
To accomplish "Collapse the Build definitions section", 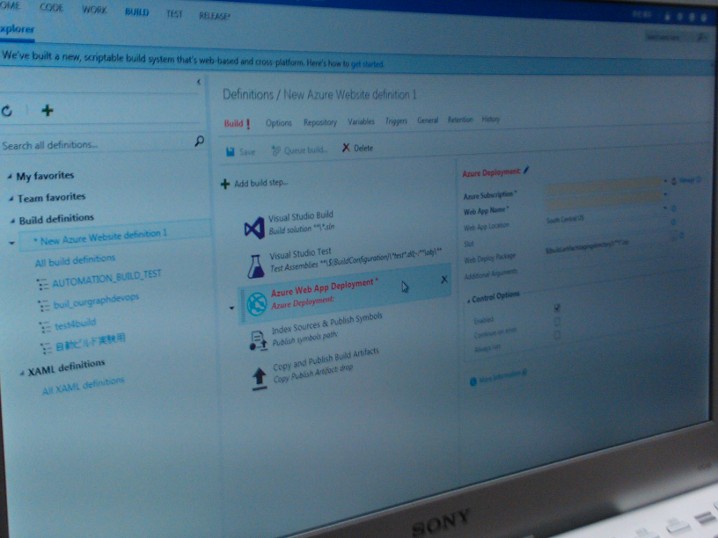I will pos(12,221).
